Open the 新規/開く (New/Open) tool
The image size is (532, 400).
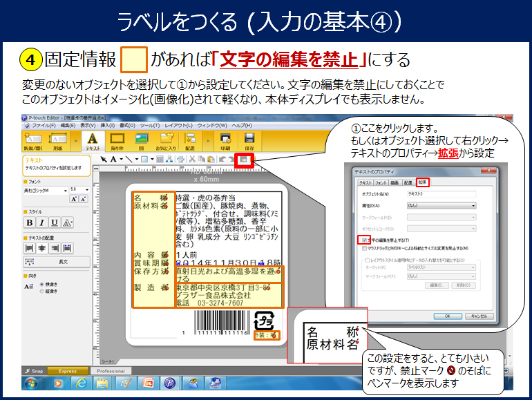[33, 141]
